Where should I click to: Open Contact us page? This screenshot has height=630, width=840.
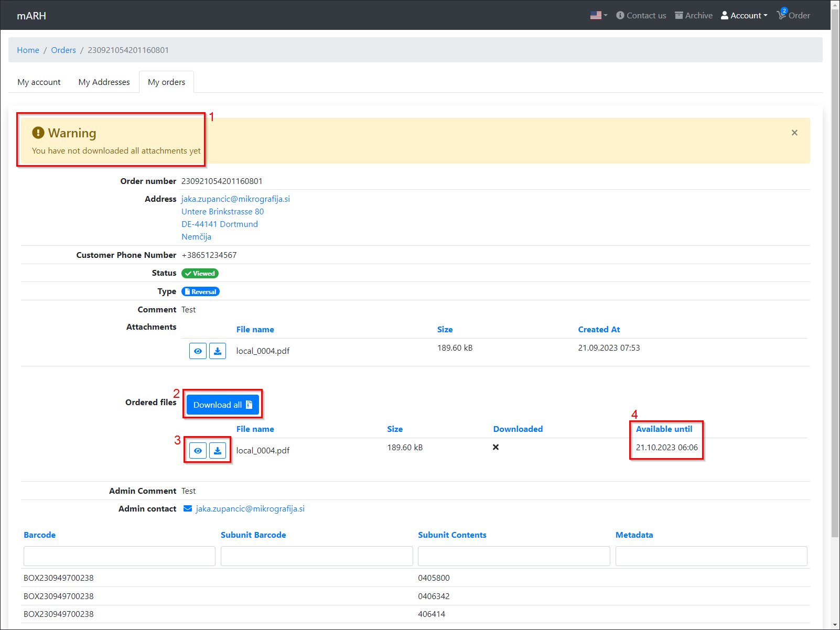[x=641, y=15]
